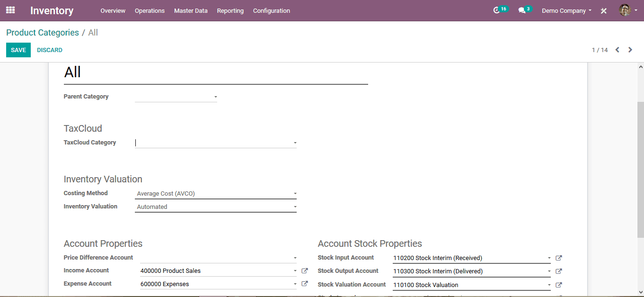The height and width of the screenshot is (297, 644).
Task: Open external link for Expense Account
Action: tap(305, 284)
